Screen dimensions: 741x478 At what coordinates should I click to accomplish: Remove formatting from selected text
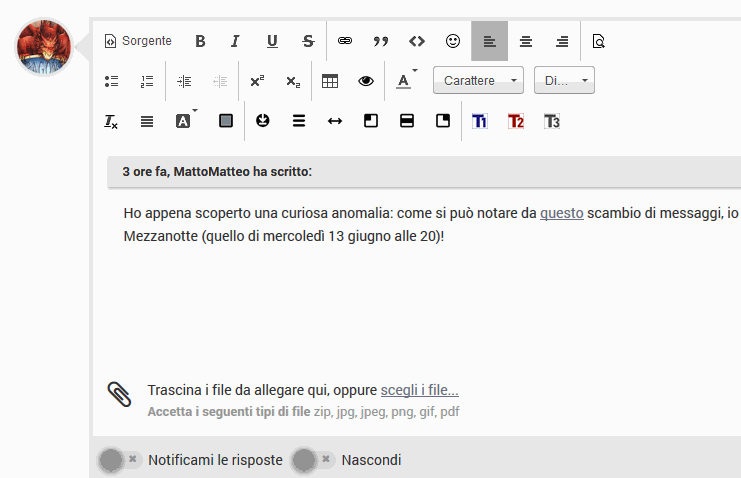pyautogui.click(x=111, y=121)
